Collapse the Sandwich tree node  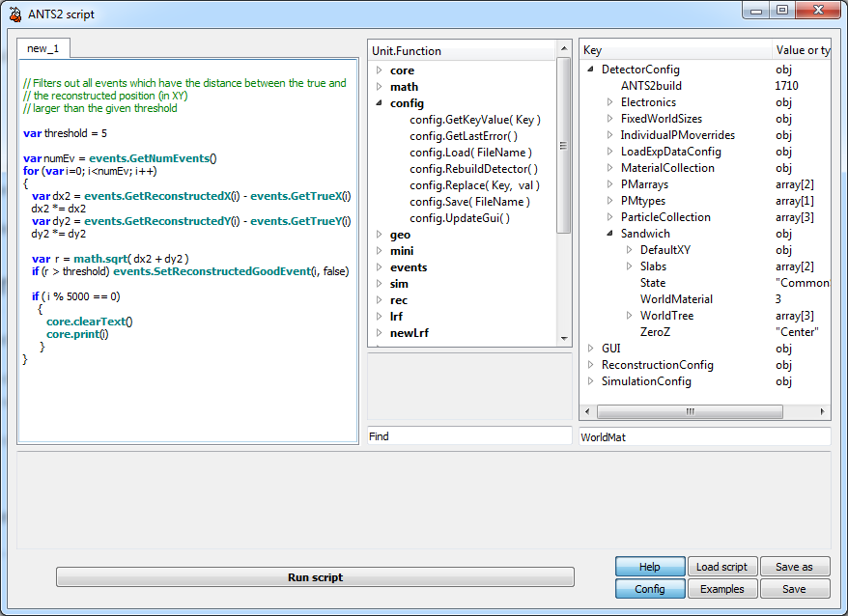point(610,234)
